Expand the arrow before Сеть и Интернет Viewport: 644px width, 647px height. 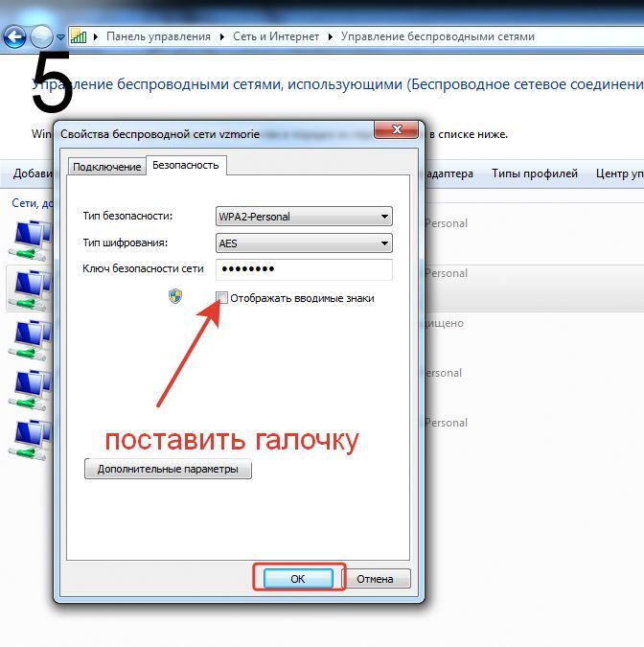point(222,37)
